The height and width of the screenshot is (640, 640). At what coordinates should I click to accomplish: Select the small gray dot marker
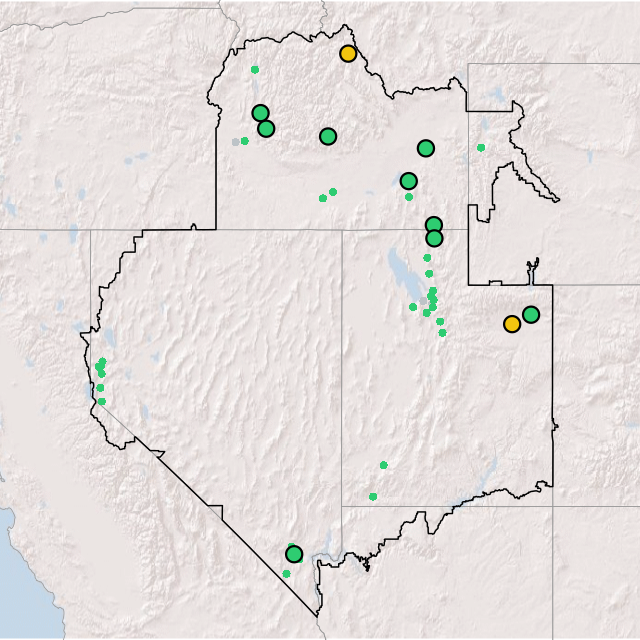point(235,142)
